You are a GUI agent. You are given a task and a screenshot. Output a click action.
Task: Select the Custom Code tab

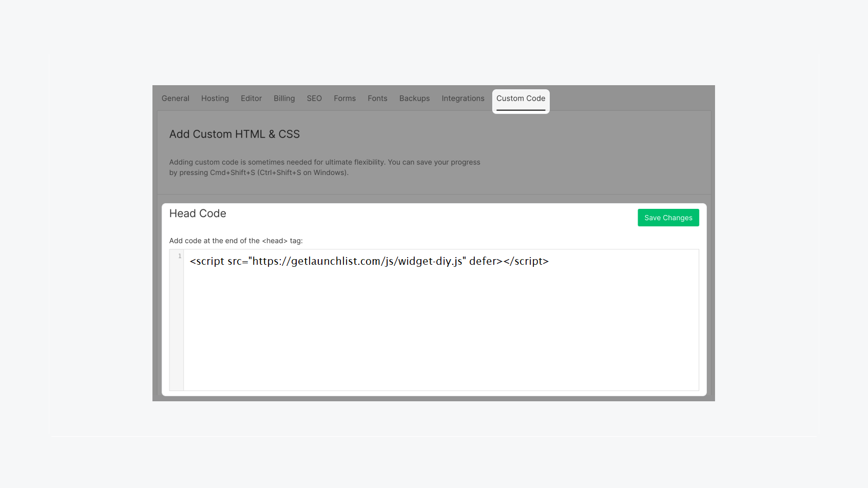pyautogui.click(x=521, y=101)
